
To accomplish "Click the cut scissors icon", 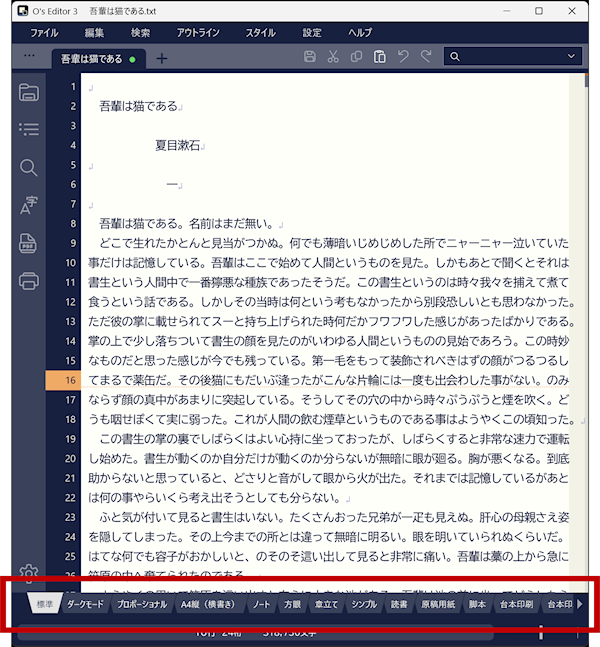I will coord(333,57).
